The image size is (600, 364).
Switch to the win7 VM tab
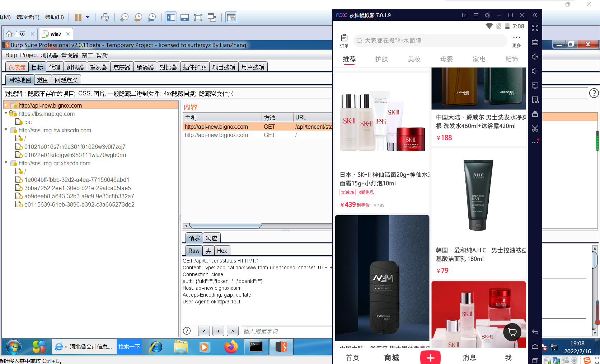coord(56,34)
